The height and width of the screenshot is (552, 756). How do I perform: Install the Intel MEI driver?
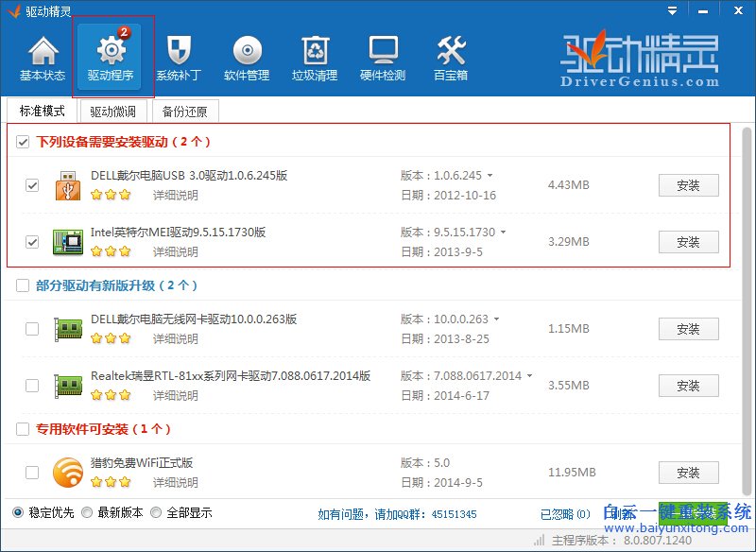coord(688,241)
